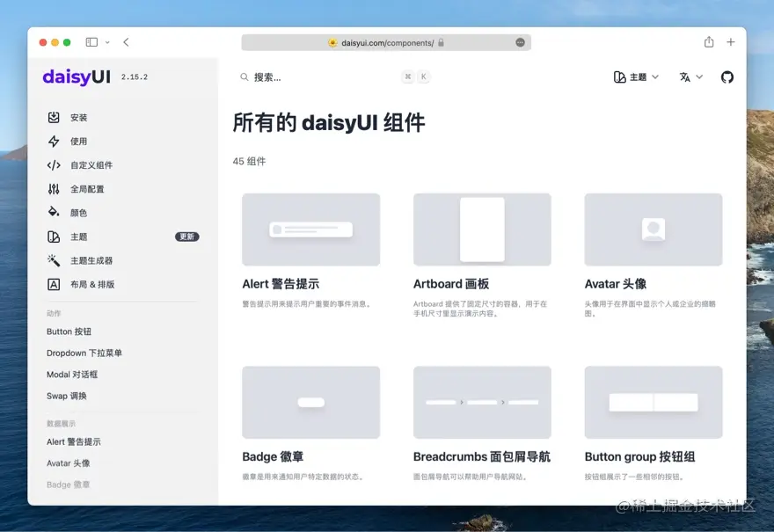
Task: Click the 全局配置 sliders icon
Action: tap(55, 187)
